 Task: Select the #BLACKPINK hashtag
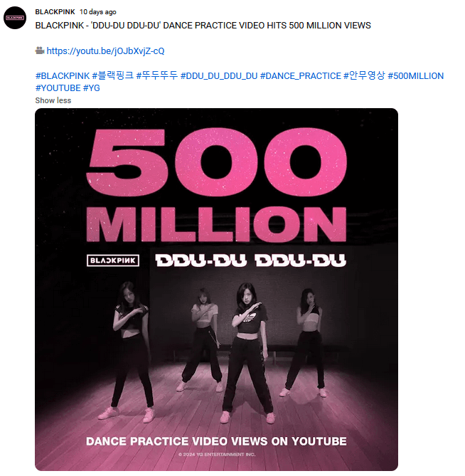coord(63,76)
